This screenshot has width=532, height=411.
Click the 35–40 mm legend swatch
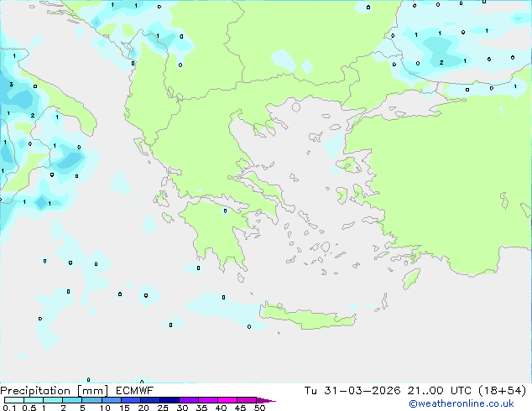pos(208,400)
